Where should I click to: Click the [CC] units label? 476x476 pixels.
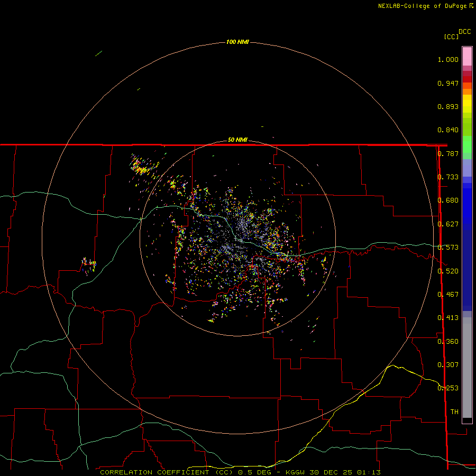[x=451, y=36]
